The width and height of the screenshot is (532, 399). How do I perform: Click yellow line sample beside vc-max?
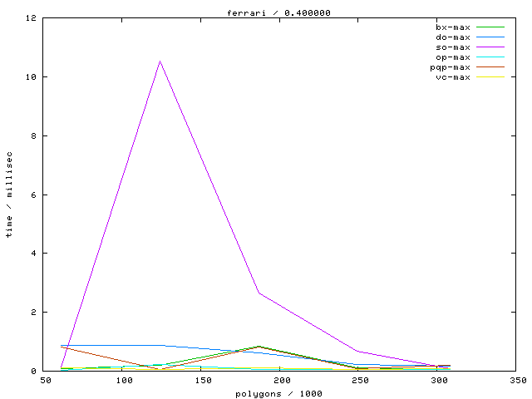click(x=490, y=77)
